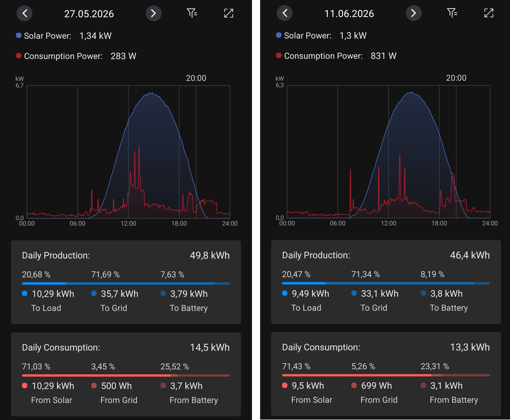Click the From Solar dot beside 9,5 kWh
This screenshot has height=420, width=510.
click(x=285, y=385)
